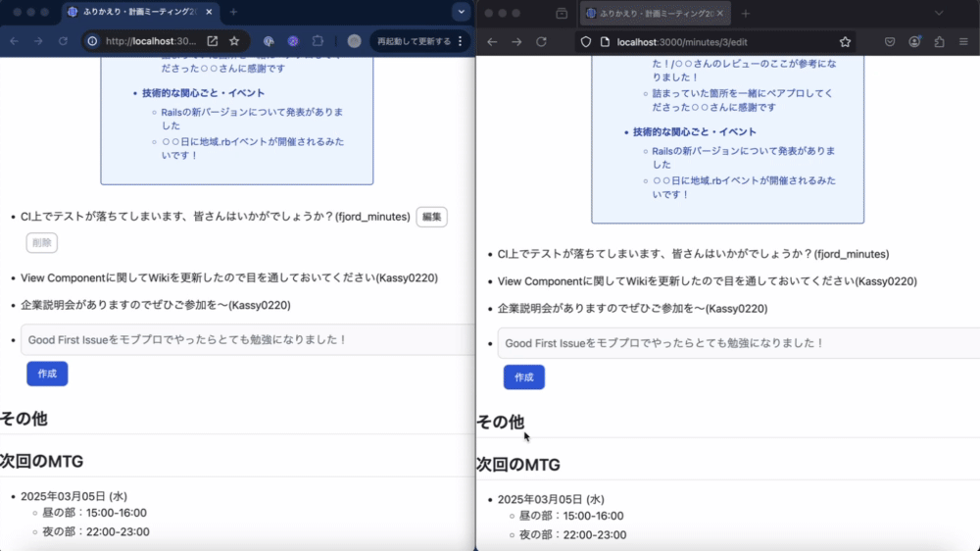The width and height of the screenshot is (980, 551).
Task: Click View Component Wiki topic in left window
Action: click(x=229, y=277)
